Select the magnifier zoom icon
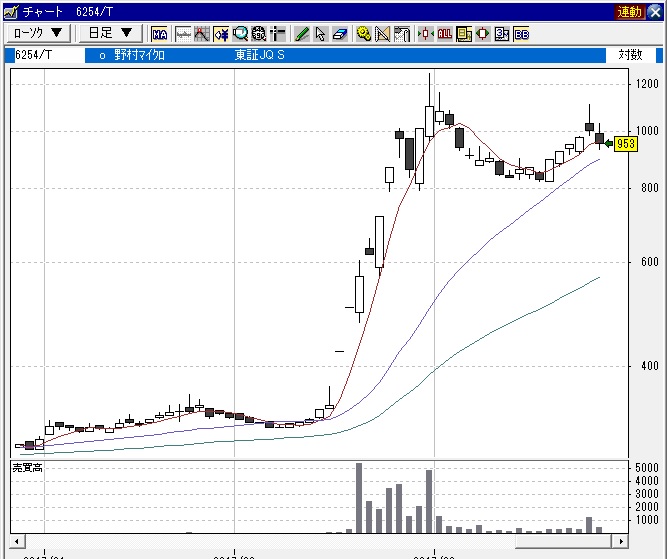The image size is (667, 559). click(240, 34)
